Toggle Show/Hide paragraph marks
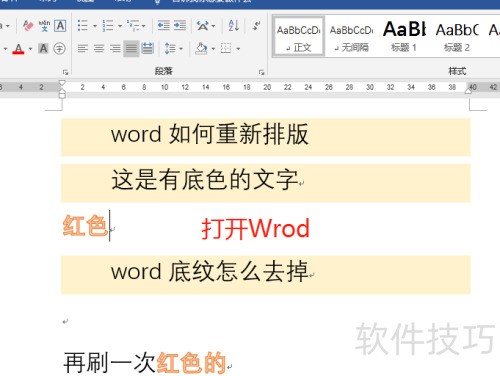This screenshot has width=500, height=376. tap(256, 26)
